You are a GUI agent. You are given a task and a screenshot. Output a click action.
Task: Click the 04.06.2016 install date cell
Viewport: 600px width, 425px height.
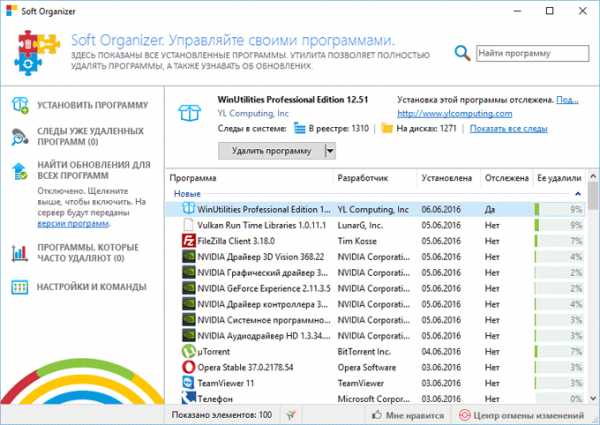click(x=441, y=351)
